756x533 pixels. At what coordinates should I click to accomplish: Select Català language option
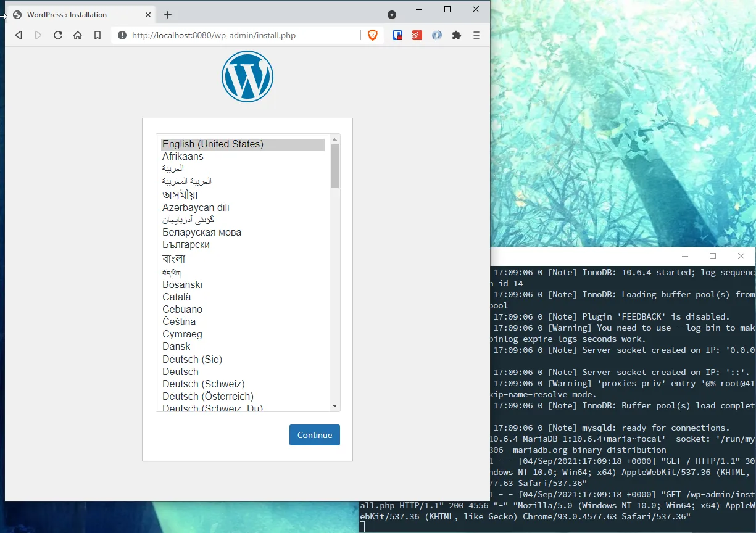coord(243,297)
